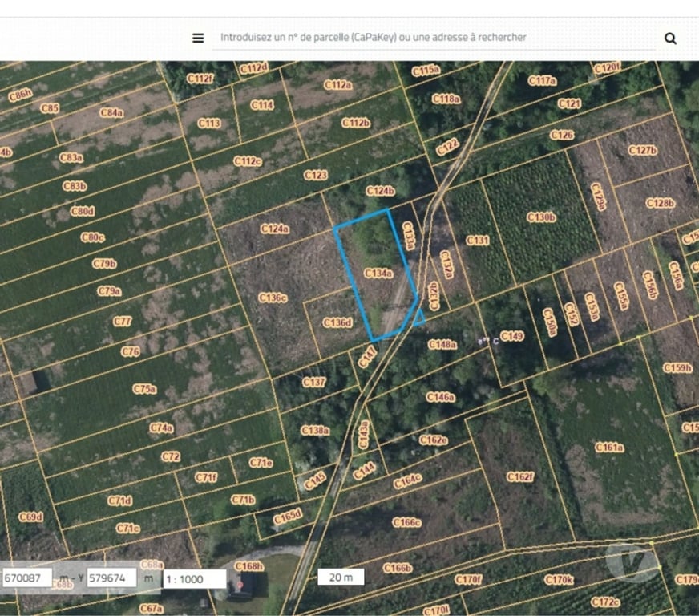Open the 1 : 1000 map scale box
699x616 pixels.
point(194,579)
